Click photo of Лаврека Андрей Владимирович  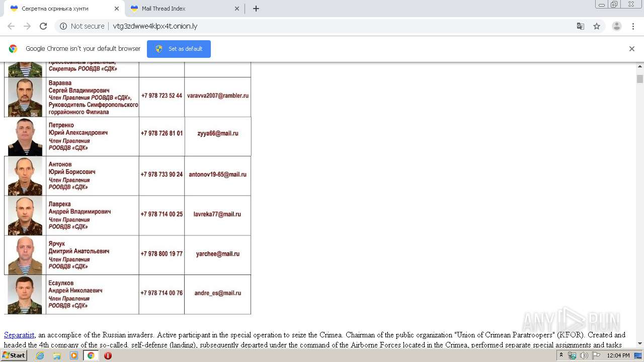[x=25, y=216]
